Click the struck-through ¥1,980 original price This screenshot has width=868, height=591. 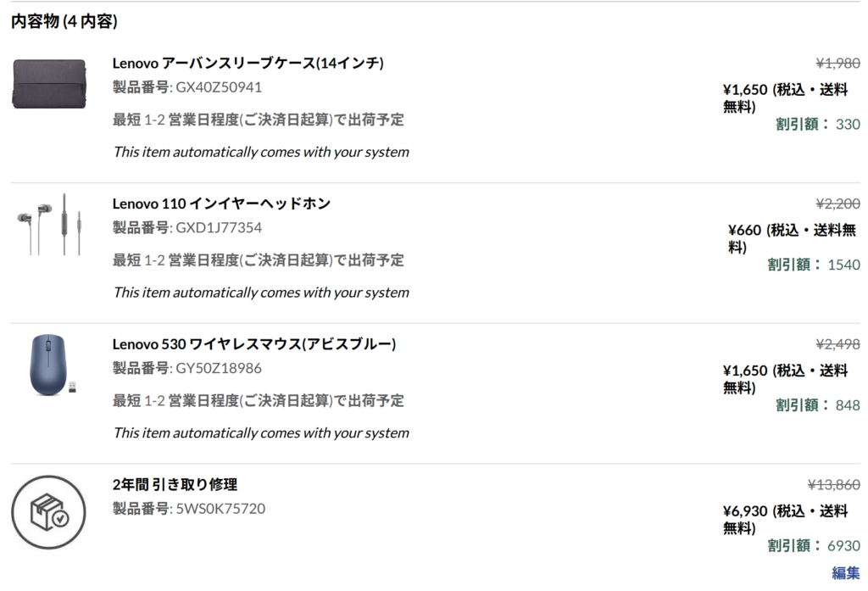pyautogui.click(x=838, y=64)
